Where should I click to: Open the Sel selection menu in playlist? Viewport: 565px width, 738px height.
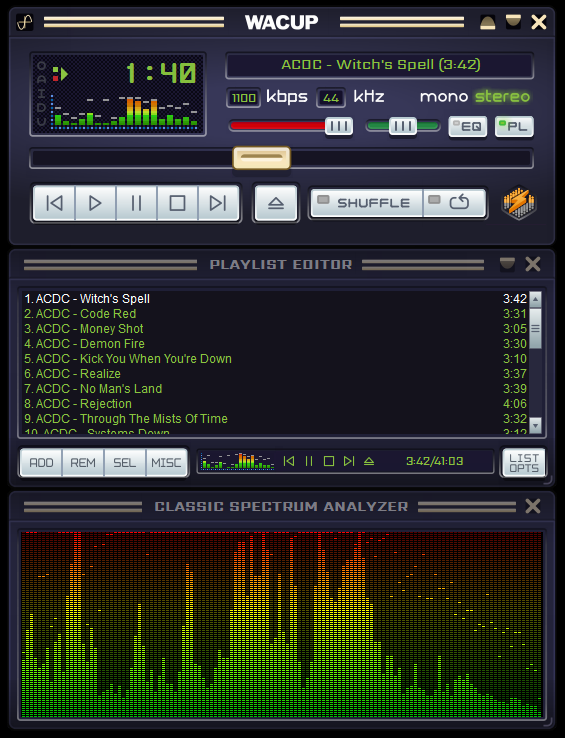125,463
